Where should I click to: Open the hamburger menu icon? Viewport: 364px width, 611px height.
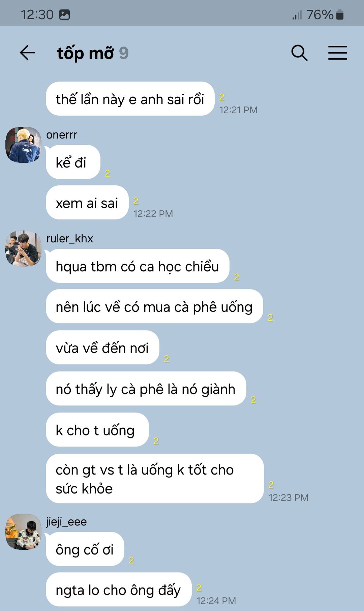337,53
